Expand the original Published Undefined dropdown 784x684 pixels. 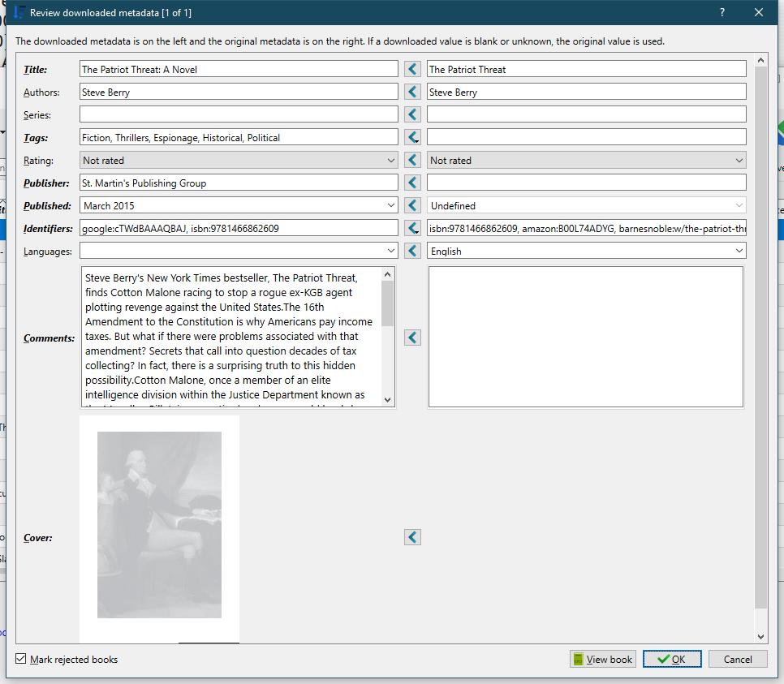tap(739, 205)
